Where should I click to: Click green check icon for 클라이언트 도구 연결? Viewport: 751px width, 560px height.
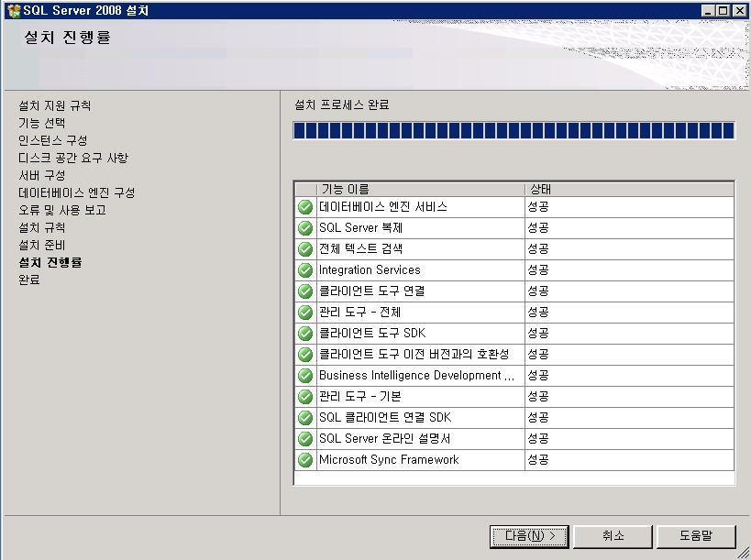pos(305,291)
